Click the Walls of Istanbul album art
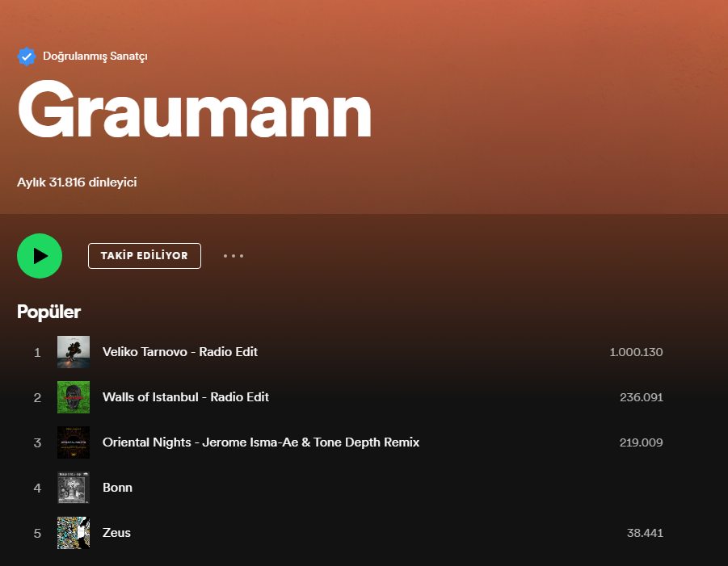The width and height of the screenshot is (728, 566). coord(74,397)
